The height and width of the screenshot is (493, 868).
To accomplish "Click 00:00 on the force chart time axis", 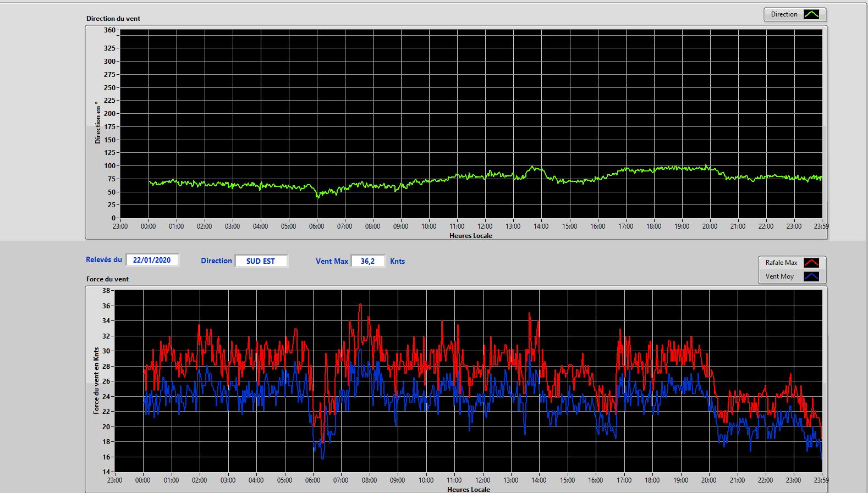I will pyautogui.click(x=143, y=480).
